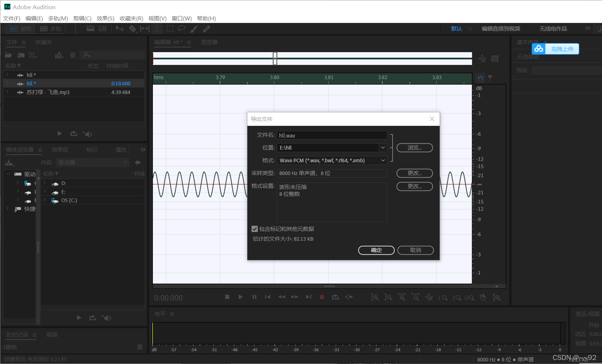This screenshot has height=364, width=602.
Task: Select the 默认 workspace
Action: click(x=456, y=29)
